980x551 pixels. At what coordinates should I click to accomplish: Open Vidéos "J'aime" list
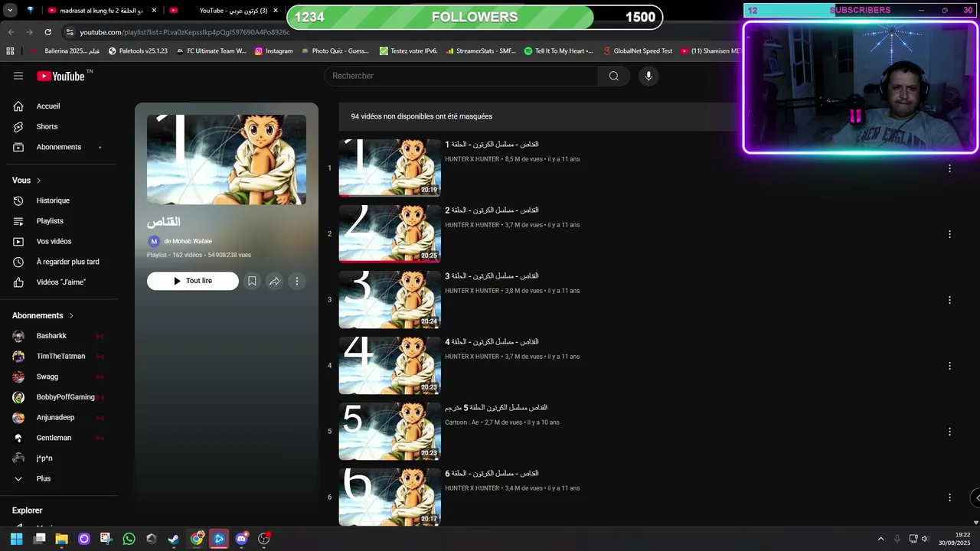62,282
